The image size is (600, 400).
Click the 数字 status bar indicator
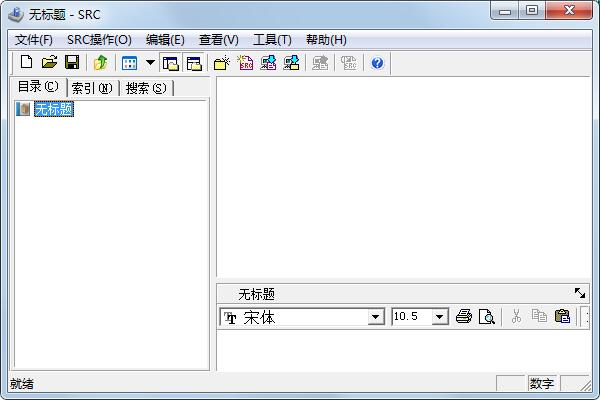point(541,383)
